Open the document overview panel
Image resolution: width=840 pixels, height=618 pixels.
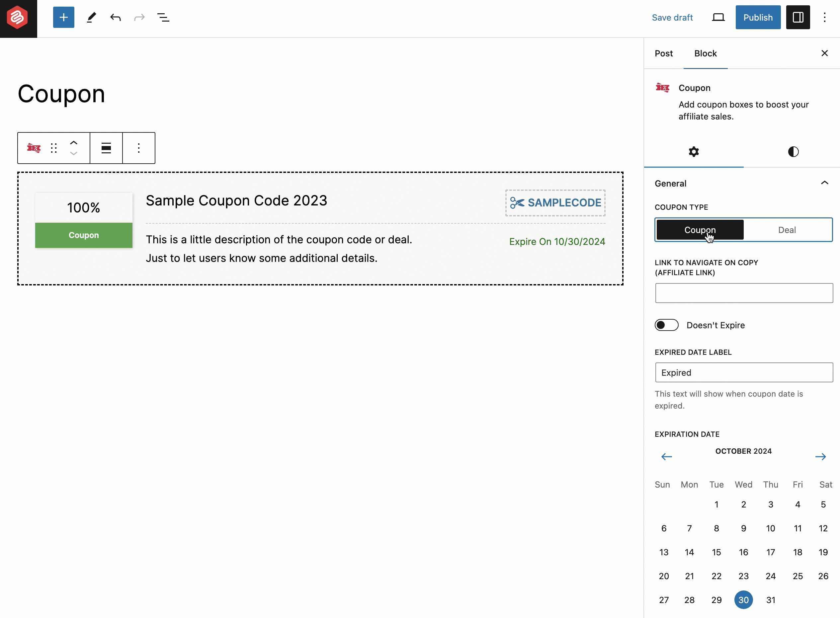tap(162, 17)
